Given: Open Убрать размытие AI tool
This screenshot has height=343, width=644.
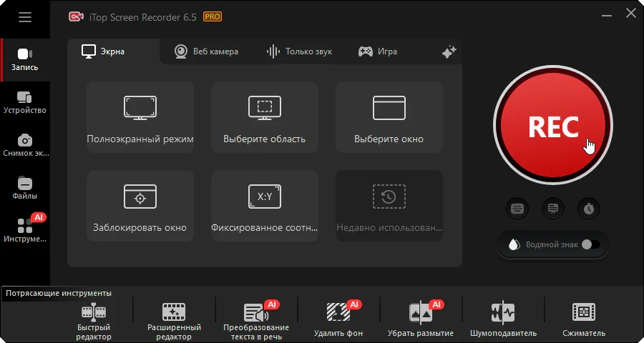Looking at the screenshot, I should (x=421, y=319).
